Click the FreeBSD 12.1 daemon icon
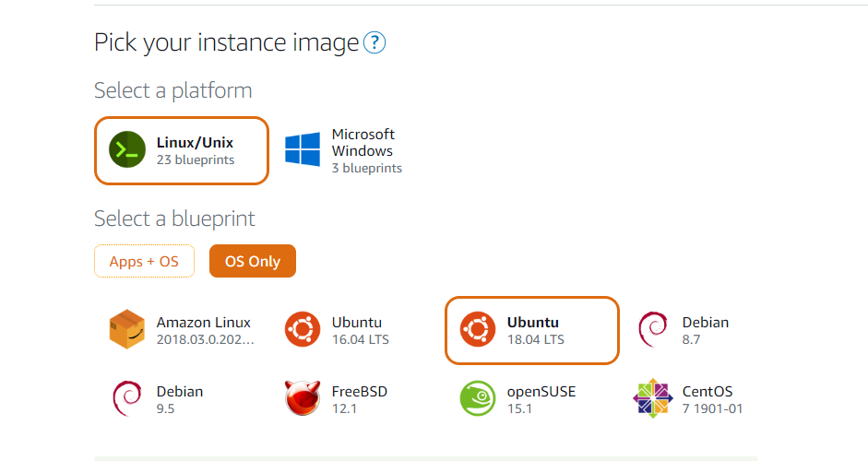The height and width of the screenshot is (461, 868). tap(303, 398)
